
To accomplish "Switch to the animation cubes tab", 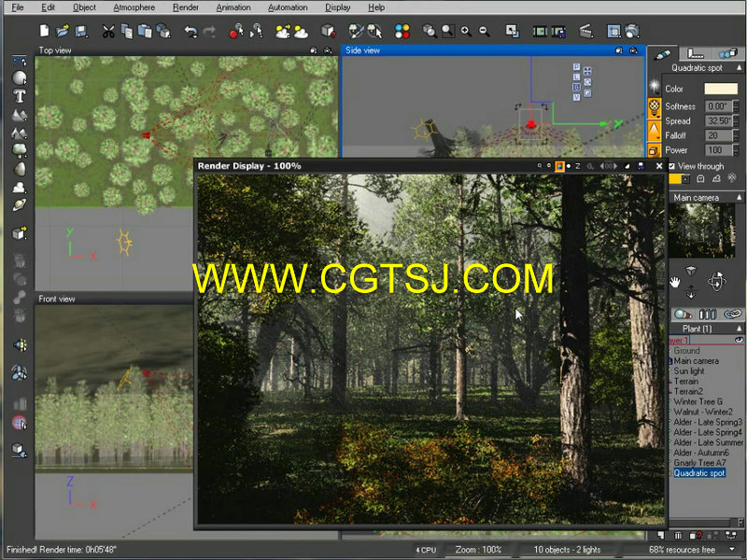I will [727, 54].
